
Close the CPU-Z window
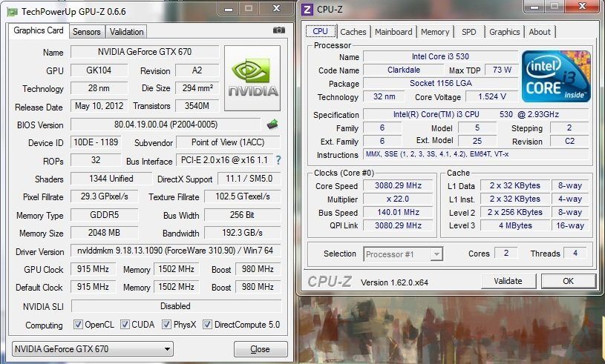pyautogui.click(x=583, y=6)
